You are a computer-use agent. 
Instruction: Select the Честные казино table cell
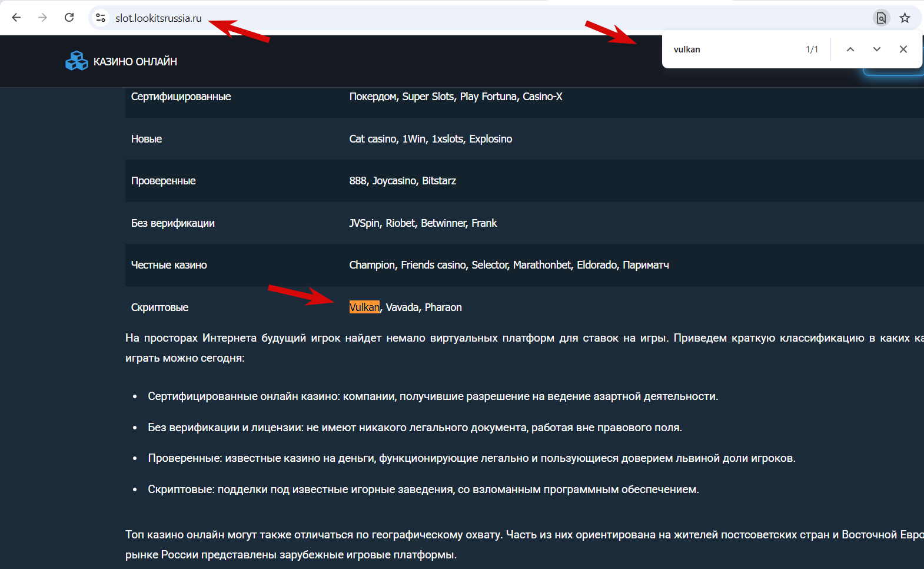coord(169,265)
